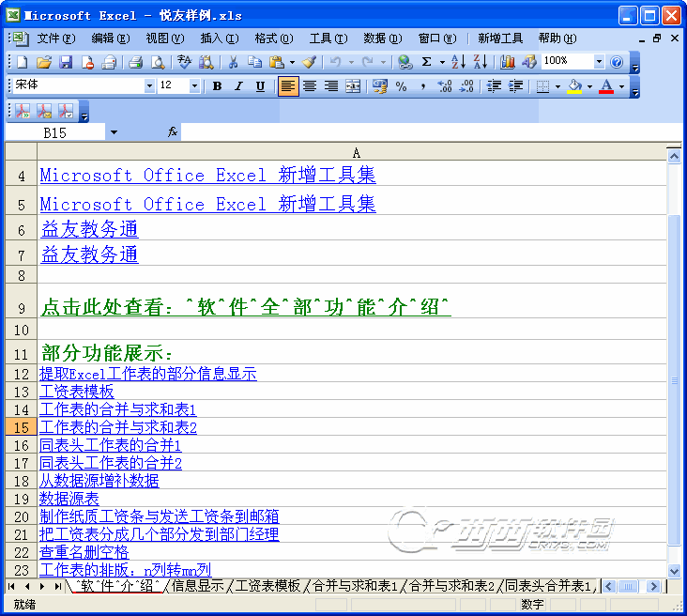Click the Insert Hyperlink globe icon
The width and height of the screenshot is (687, 616).
405,62
